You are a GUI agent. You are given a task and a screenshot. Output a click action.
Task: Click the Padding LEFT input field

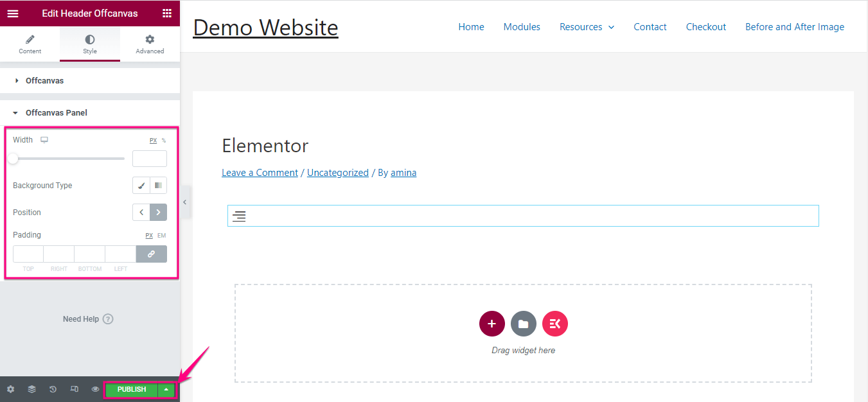[121, 254]
